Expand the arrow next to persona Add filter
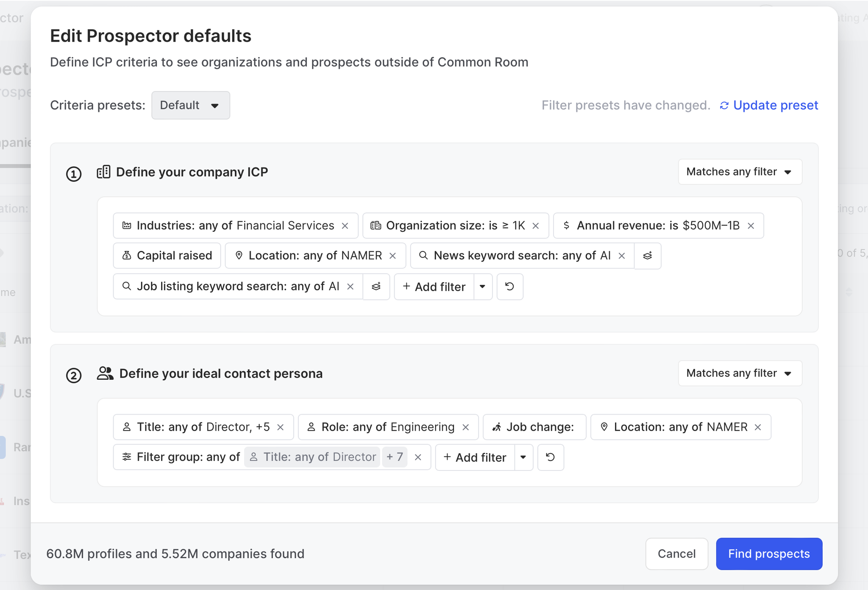This screenshot has width=868, height=590. point(523,457)
